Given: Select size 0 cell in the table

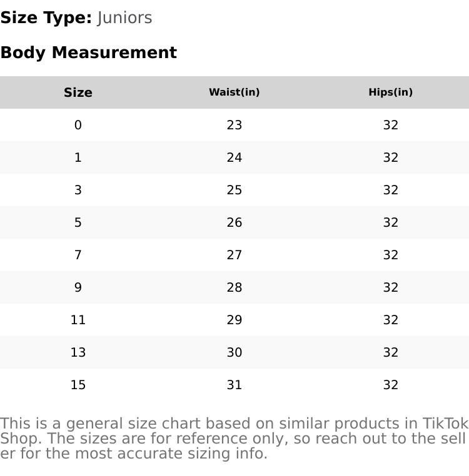Looking at the screenshot, I should coord(78,125).
